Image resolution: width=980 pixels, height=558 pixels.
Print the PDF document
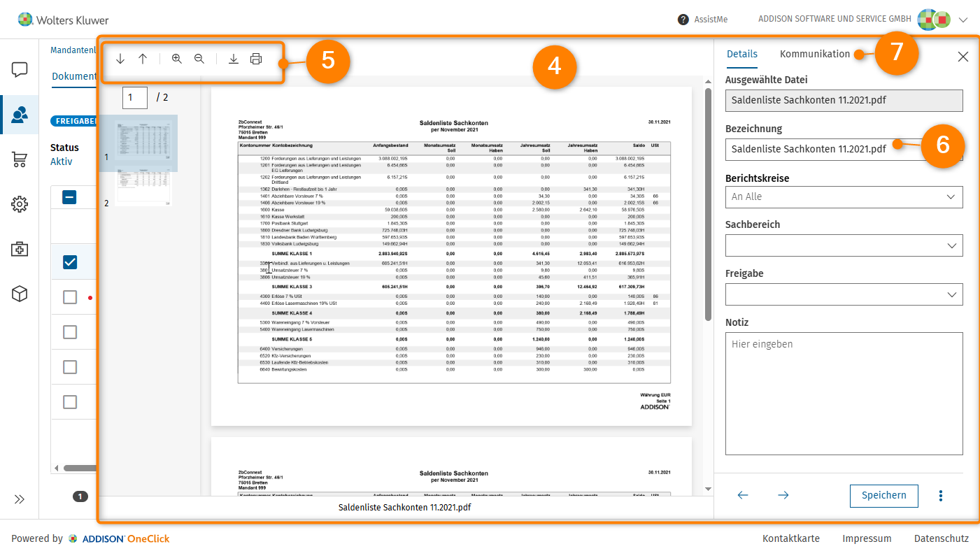(x=256, y=59)
